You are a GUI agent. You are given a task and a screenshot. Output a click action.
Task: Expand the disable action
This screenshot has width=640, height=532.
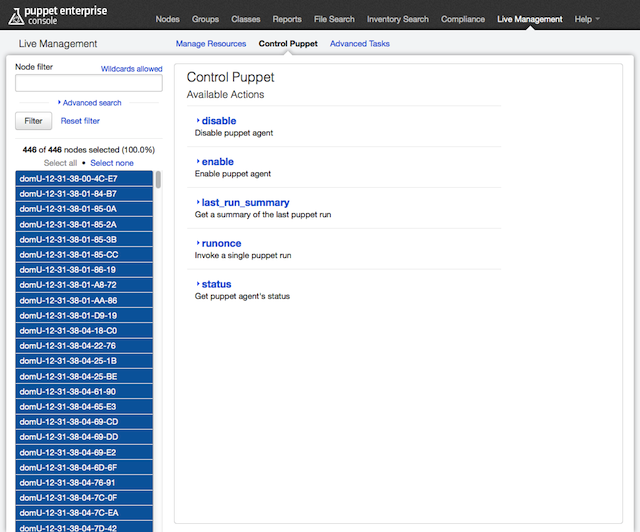tap(218, 121)
